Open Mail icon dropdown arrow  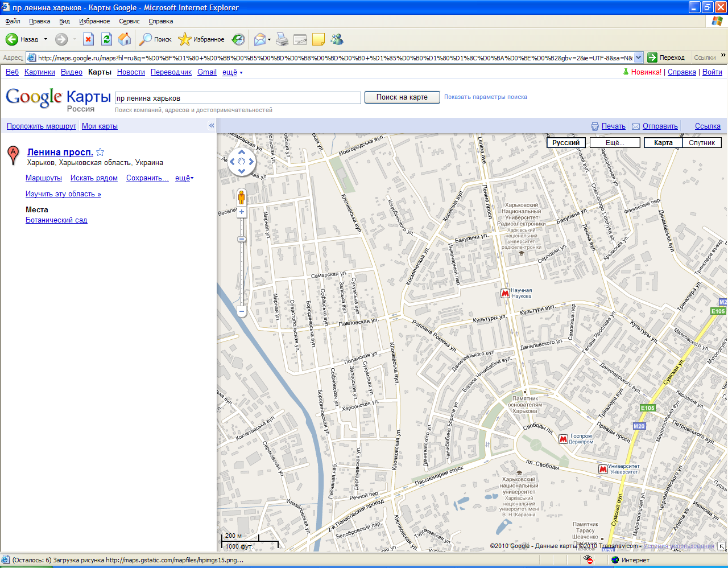[x=269, y=39]
